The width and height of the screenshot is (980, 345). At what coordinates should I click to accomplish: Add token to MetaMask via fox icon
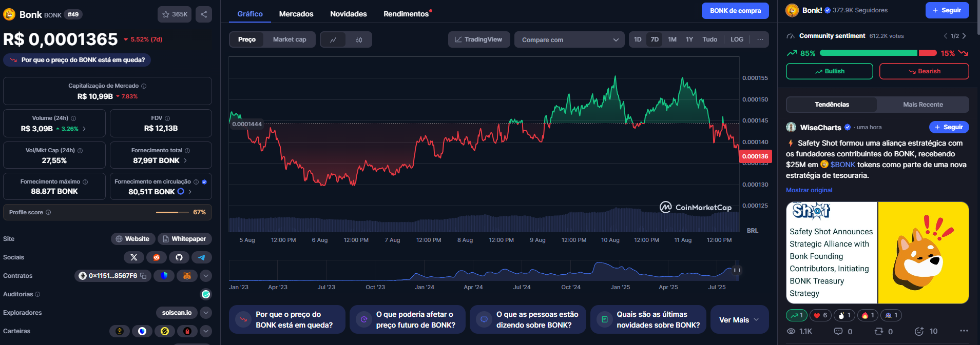coord(187,276)
